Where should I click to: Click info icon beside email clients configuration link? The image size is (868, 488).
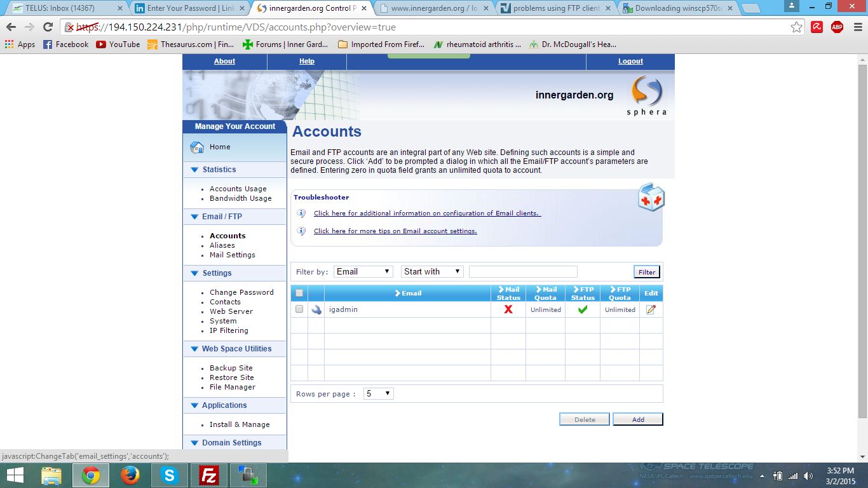(x=301, y=213)
